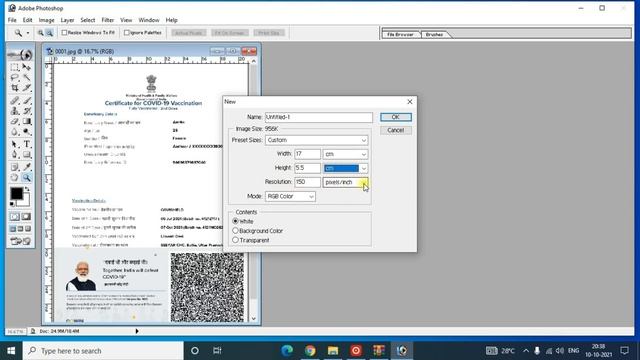Select the Eyedropper tool

[x=27, y=167]
